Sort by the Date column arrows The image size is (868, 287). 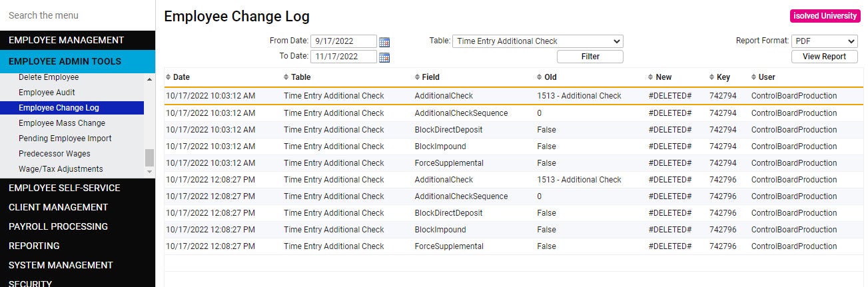[168, 77]
